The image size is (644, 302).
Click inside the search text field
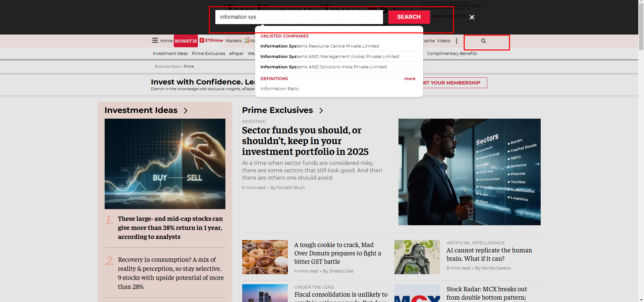click(299, 17)
